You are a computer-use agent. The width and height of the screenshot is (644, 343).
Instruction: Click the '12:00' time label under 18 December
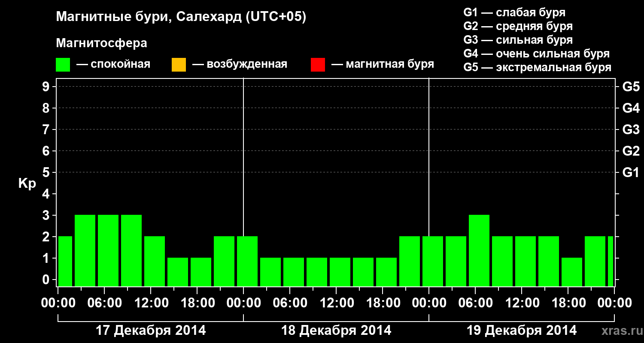point(336,303)
